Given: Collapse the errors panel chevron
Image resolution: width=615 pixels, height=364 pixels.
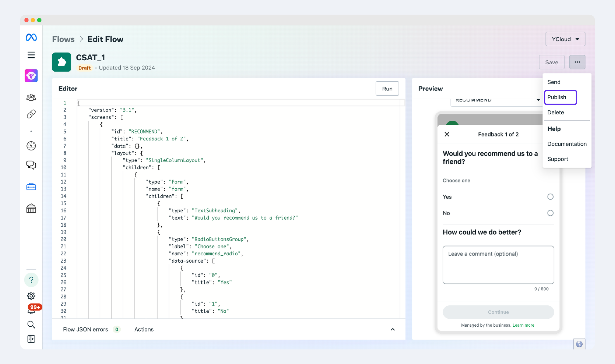Looking at the screenshot, I should [x=392, y=329].
